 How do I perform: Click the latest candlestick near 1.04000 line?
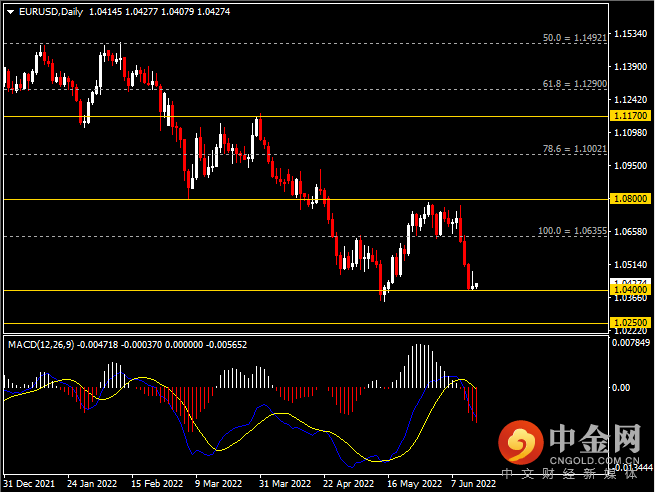[476, 285]
